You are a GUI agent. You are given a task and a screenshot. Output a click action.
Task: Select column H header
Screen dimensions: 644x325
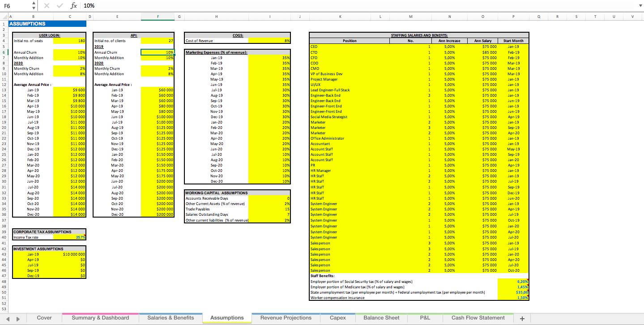click(216, 17)
